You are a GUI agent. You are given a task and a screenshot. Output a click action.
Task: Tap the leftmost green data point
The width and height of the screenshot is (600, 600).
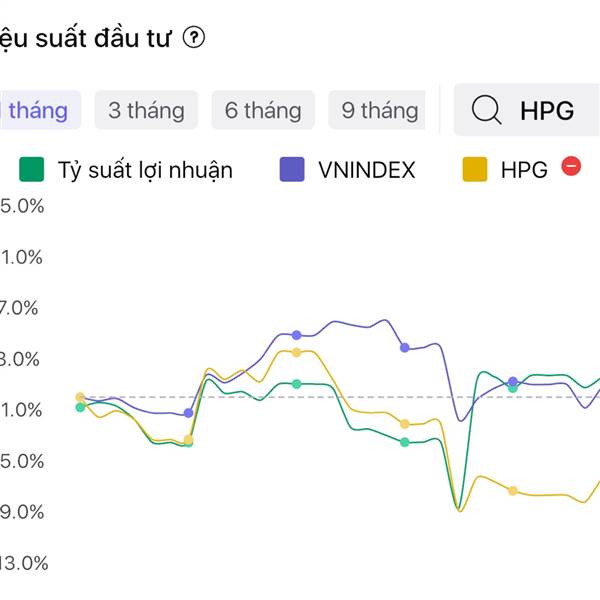(x=81, y=407)
